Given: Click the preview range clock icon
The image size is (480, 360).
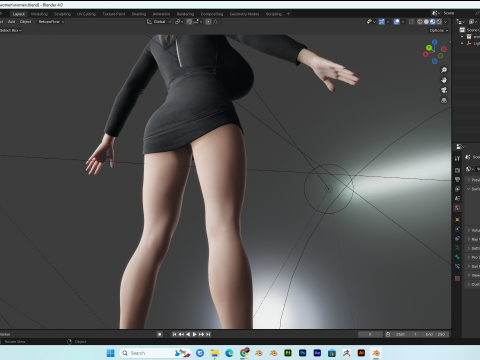Looking at the screenshot, I should point(388,334).
